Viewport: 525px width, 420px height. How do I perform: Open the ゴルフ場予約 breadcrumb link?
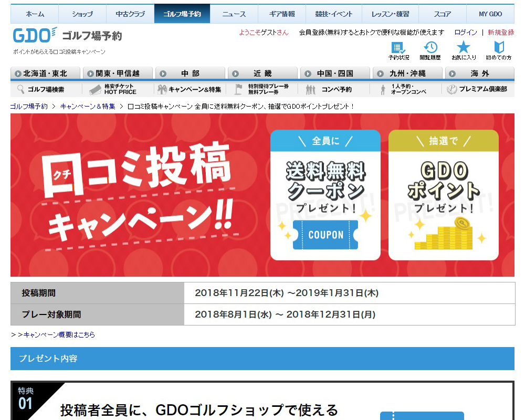[29, 107]
